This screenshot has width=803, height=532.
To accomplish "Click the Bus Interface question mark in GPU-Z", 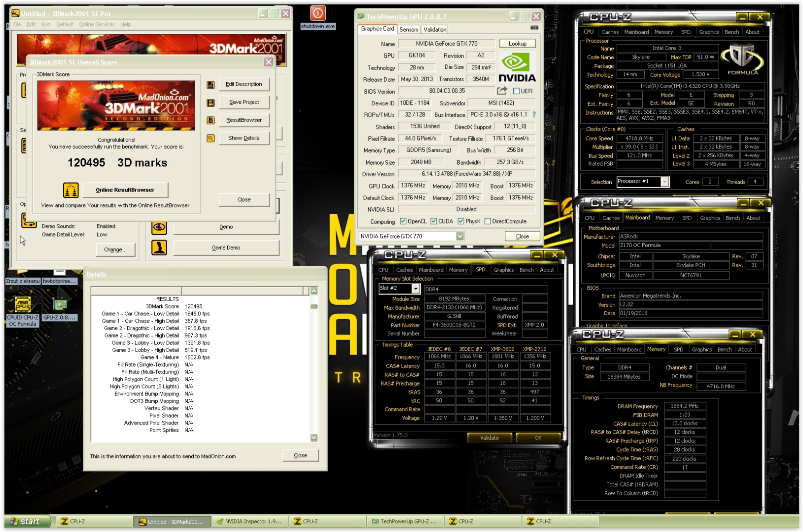I will (534, 114).
